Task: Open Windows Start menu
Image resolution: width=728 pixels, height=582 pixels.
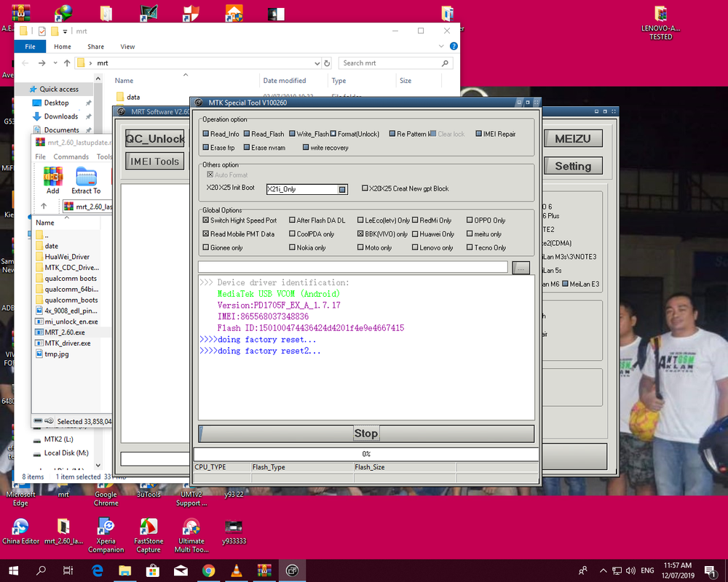Action: (13, 570)
